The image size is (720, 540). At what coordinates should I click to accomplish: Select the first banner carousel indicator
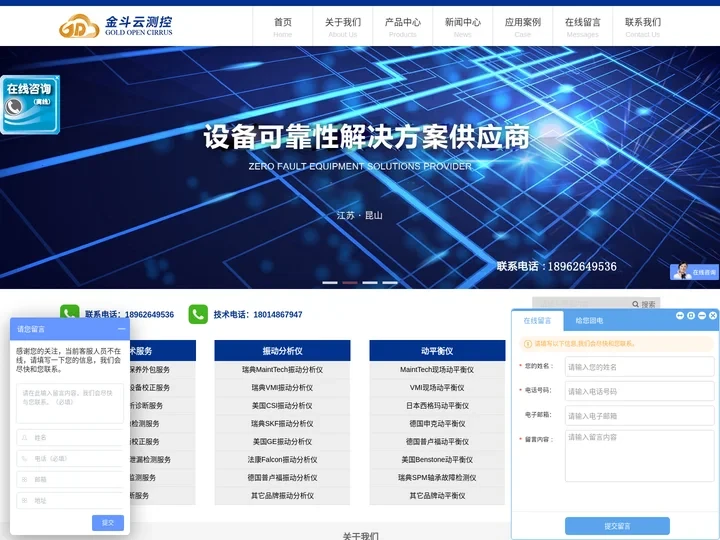pos(330,282)
